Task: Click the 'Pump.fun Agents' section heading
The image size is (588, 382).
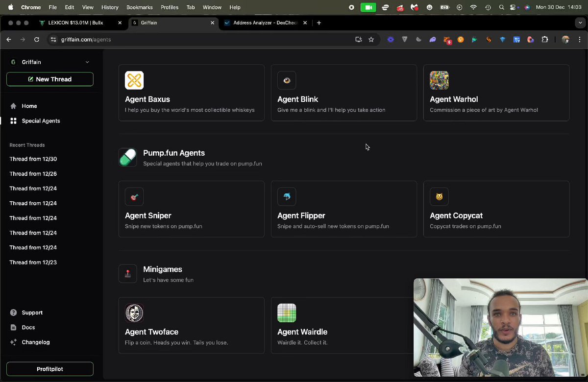Action: pos(174,153)
